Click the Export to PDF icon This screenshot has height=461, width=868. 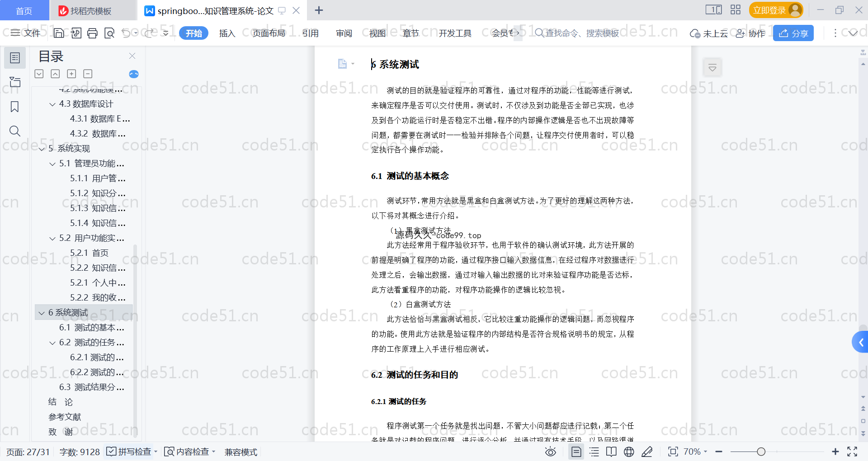76,33
